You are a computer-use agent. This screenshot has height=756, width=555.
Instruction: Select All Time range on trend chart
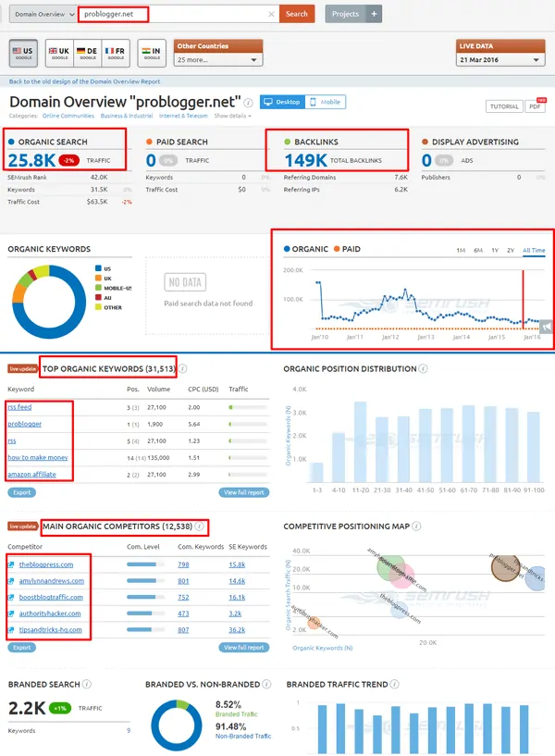tap(534, 250)
